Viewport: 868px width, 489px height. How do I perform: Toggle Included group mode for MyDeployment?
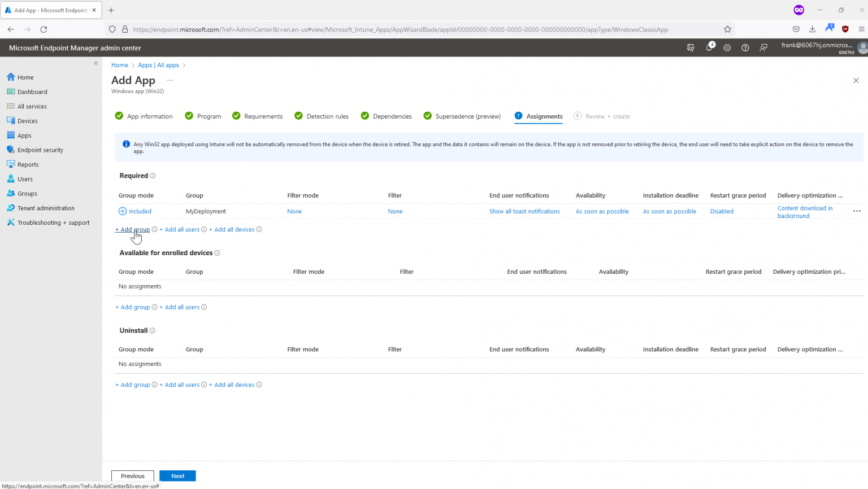tap(135, 211)
